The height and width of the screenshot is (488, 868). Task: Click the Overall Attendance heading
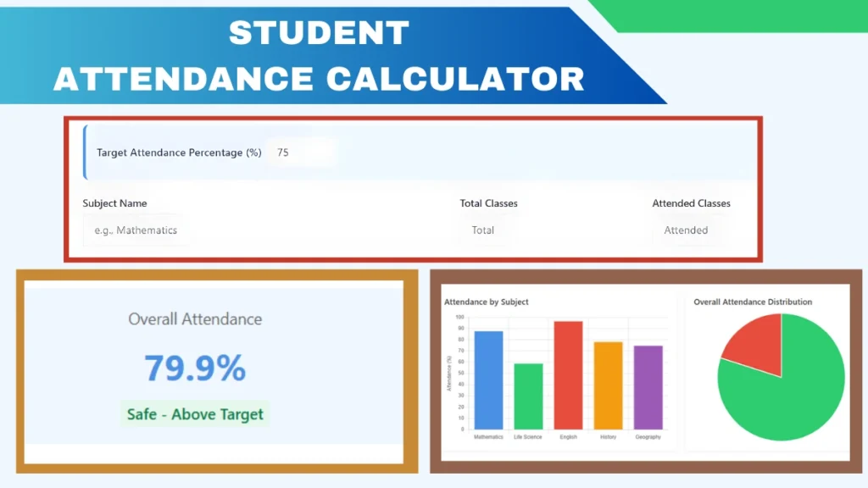pyautogui.click(x=194, y=319)
